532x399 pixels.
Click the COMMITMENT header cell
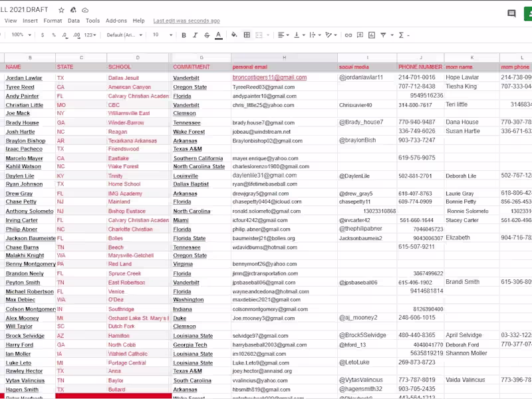pyautogui.click(x=201, y=67)
